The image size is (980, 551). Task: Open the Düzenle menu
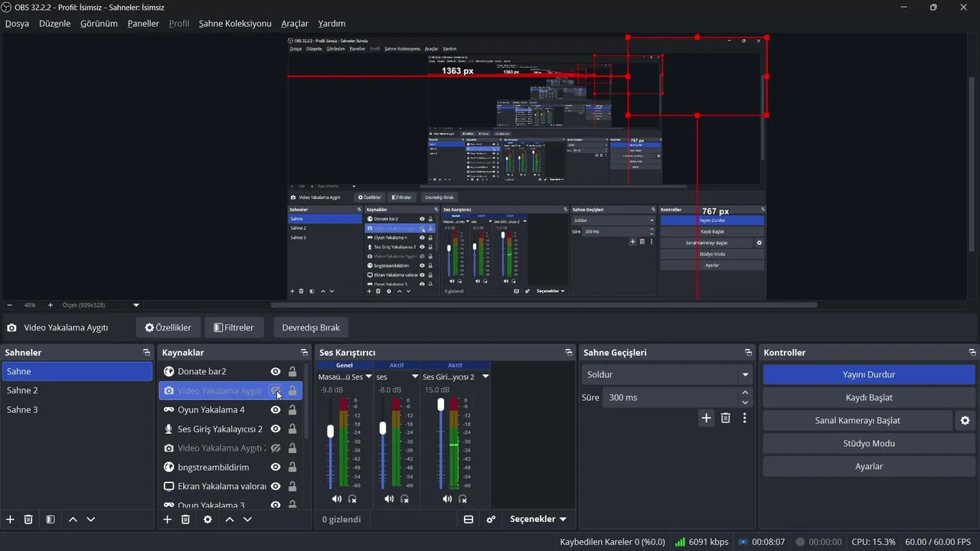point(54,24)
